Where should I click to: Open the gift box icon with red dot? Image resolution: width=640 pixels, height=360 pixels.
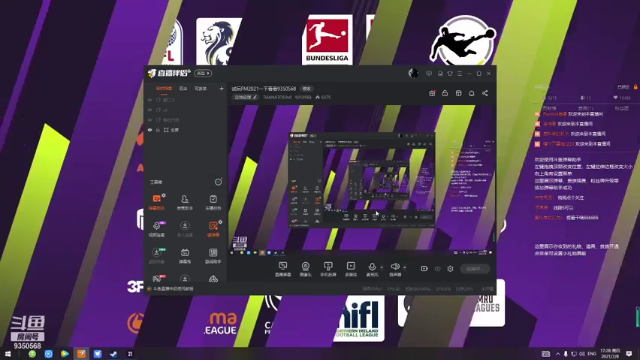click(432, 93)
